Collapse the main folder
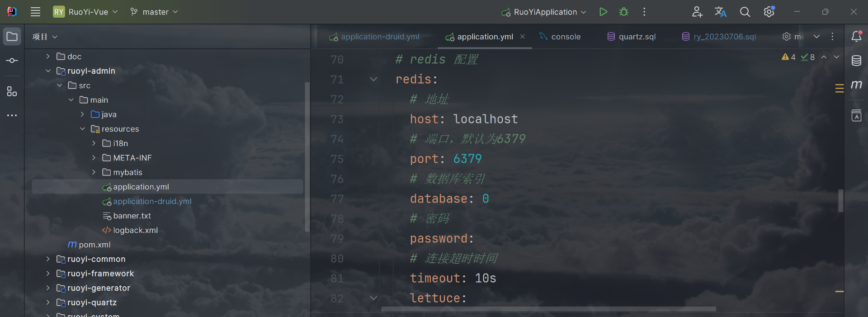This screenshot has width=868, height=317. point(71,100)
